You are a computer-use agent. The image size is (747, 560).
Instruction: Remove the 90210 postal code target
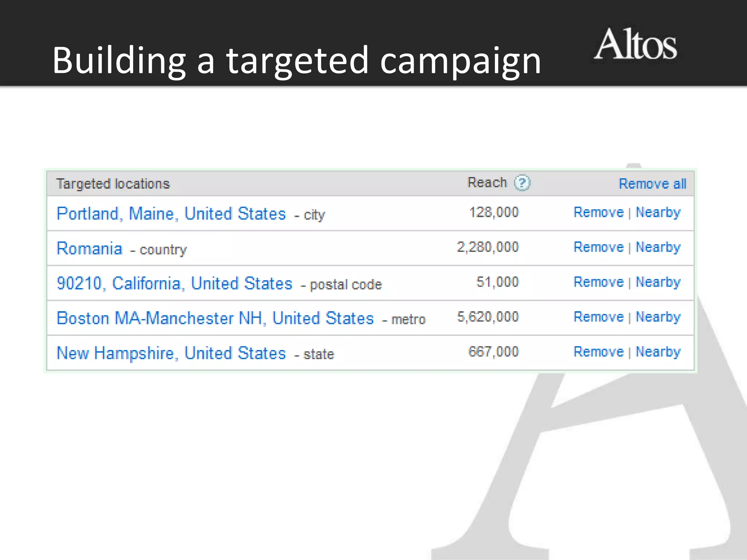coord(599,282)
